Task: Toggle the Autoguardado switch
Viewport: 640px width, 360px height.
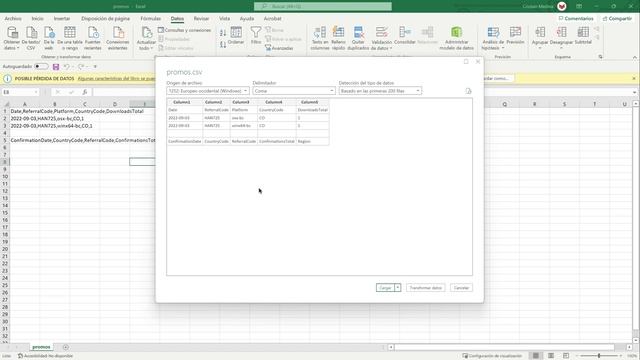Action: (x=41, y=67)
